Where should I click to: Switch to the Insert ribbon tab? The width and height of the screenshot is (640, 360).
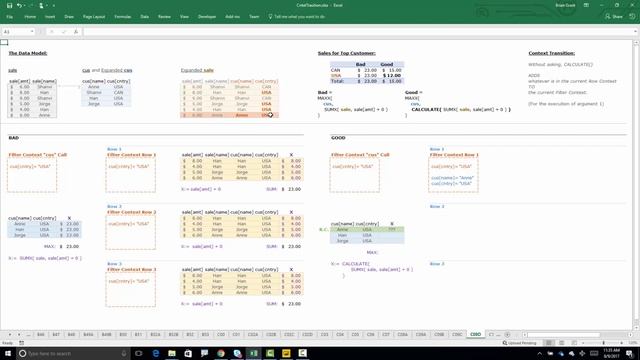[x=50, y=17]
